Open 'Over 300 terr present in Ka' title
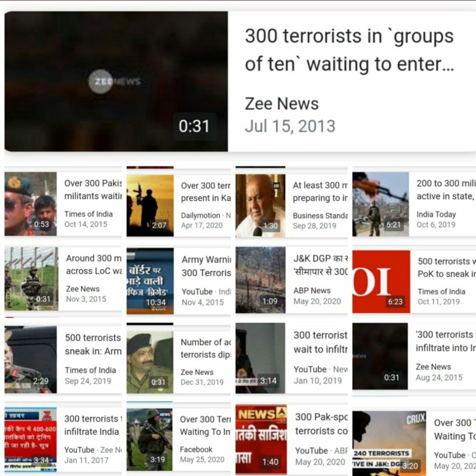The height and width of the screenshot is (476, 476). [206, 191]
